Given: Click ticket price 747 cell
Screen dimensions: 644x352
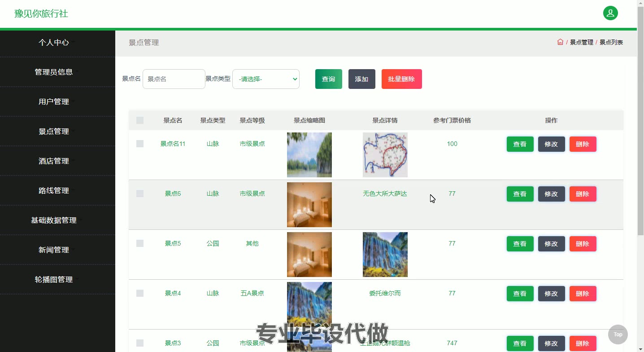Looking at the screenshot, I should (452, 343).
